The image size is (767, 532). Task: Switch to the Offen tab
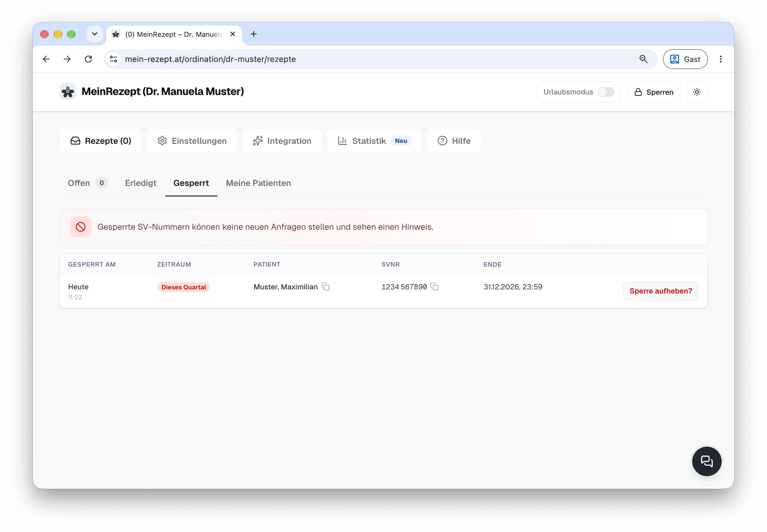pyautogui.click(x=88, y=183)
